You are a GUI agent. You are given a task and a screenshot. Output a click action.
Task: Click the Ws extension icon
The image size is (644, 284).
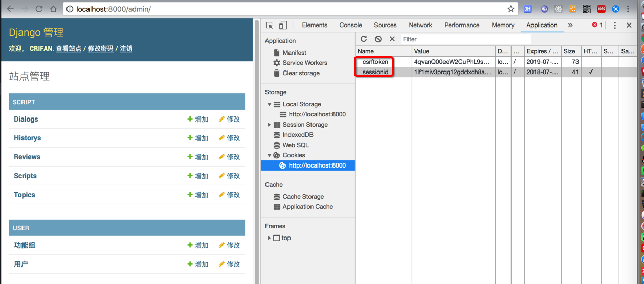tap(544, 9)
